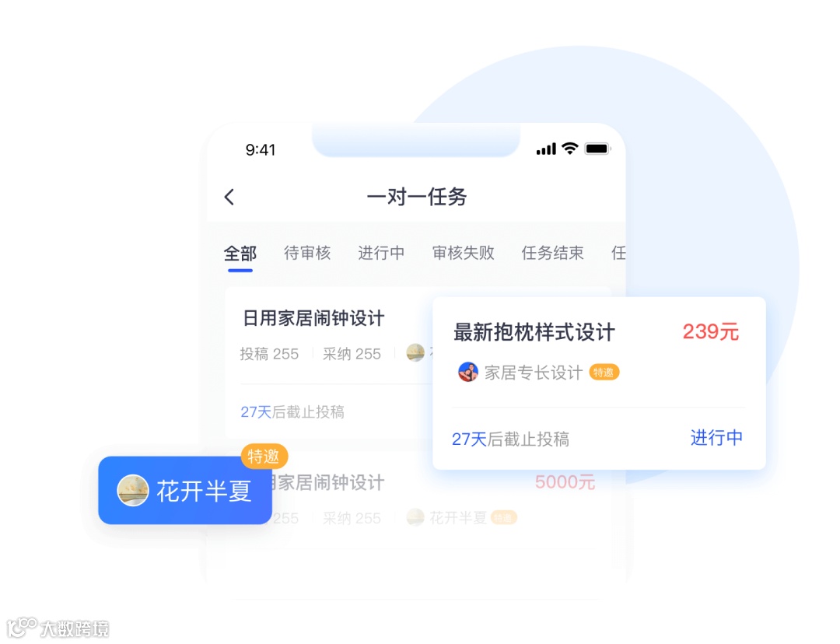Open the 审核失败 tab
Screen dimensions: 840x644
(x=464, y=252)
